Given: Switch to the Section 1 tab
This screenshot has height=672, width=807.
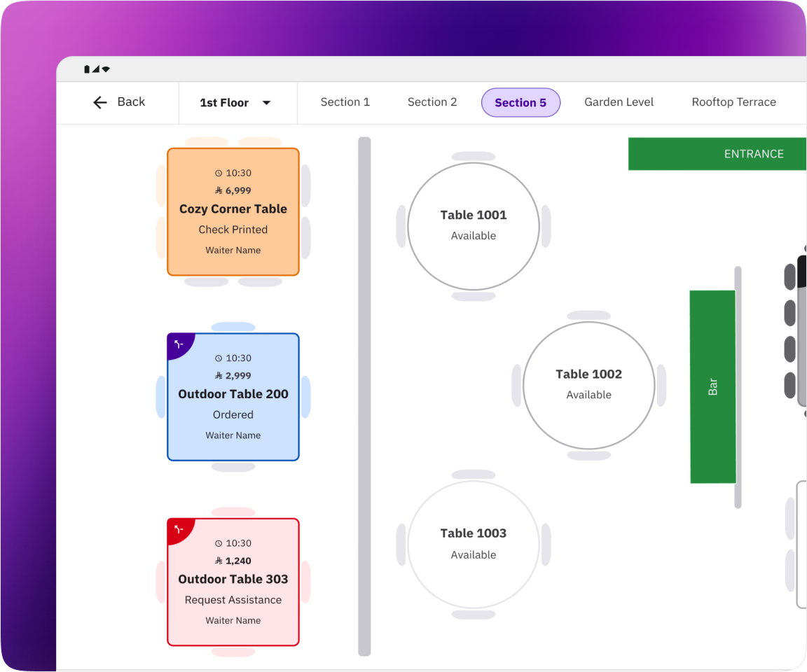Looking at the screenshot, I should pos(345,102).
